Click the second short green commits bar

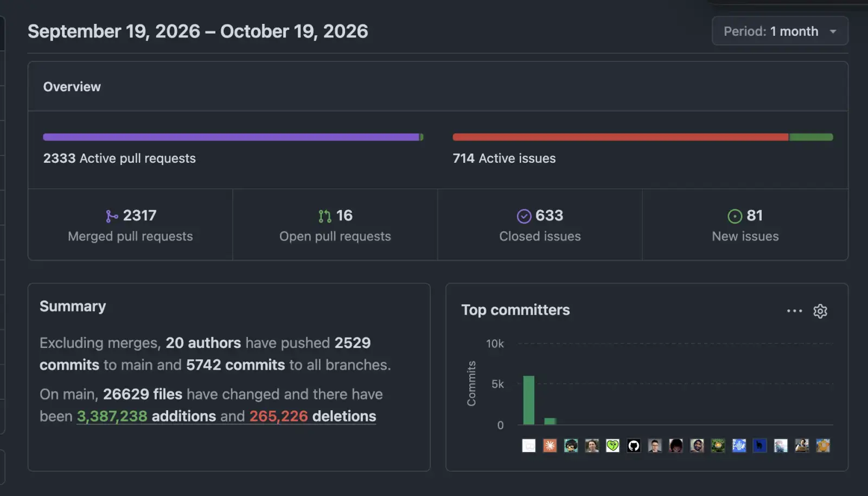[550, 421]
